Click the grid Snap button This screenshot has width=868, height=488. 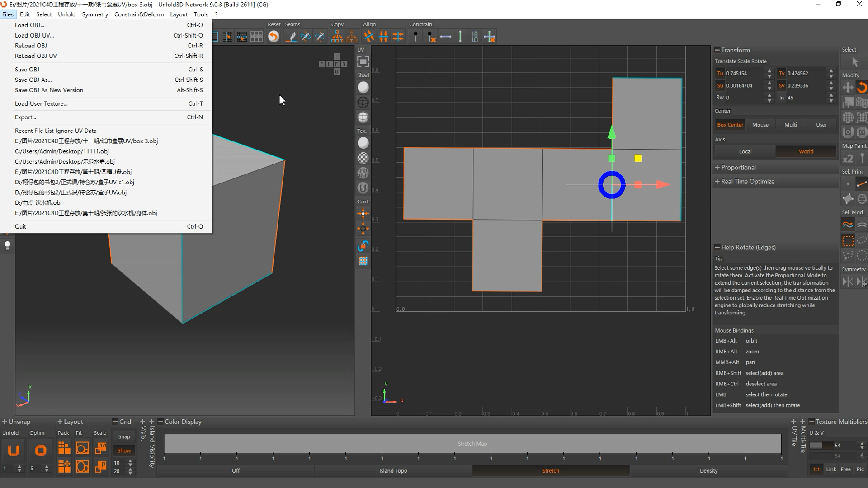click(124, 436)
